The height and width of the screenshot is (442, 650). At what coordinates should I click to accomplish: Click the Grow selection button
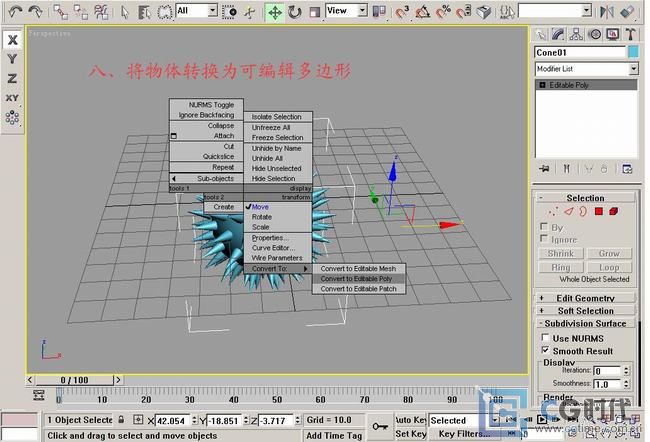[x=609, y=253]
